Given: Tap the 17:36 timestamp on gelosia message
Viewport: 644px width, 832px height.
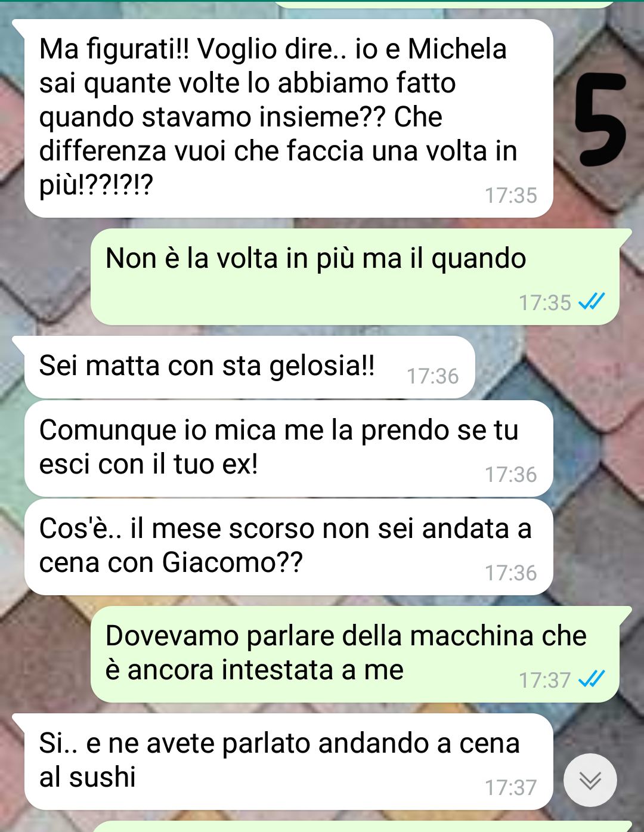Looking at the screenshot, I should point(433,376).
